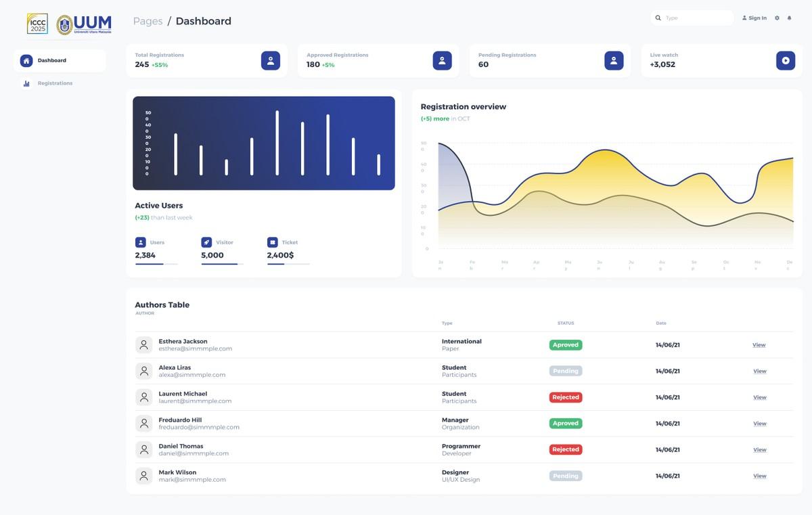Click Esthera Jackson's Aproved status badge
812x515 pixels.
pyautogui.click(x=566, y=345)
